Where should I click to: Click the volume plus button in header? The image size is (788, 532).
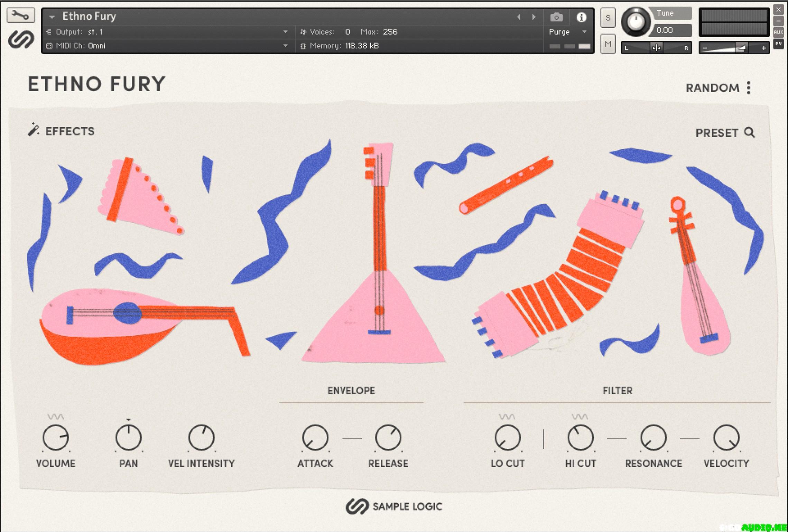[x=763, y=48]
